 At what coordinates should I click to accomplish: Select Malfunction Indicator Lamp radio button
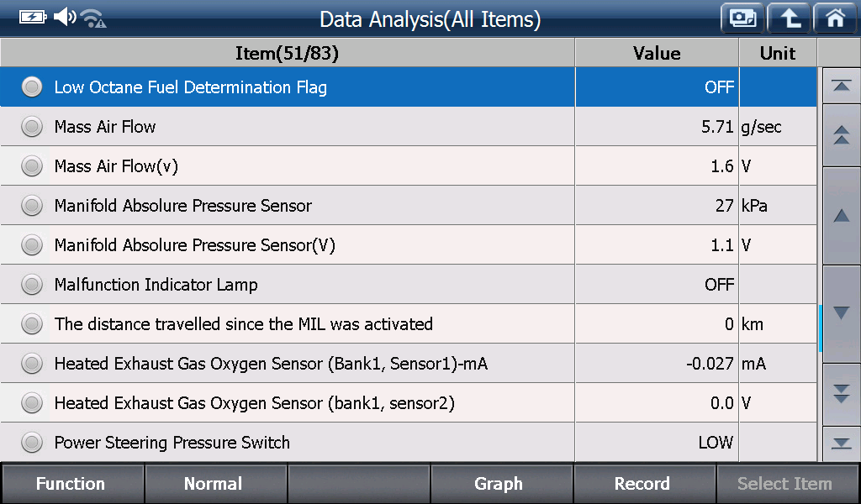tap(32, 285)
